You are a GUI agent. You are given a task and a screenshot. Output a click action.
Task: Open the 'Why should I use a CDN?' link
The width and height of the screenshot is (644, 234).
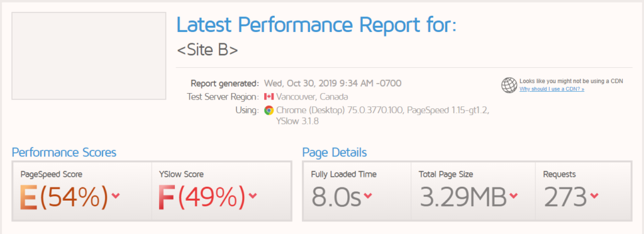tap(552, 89)
